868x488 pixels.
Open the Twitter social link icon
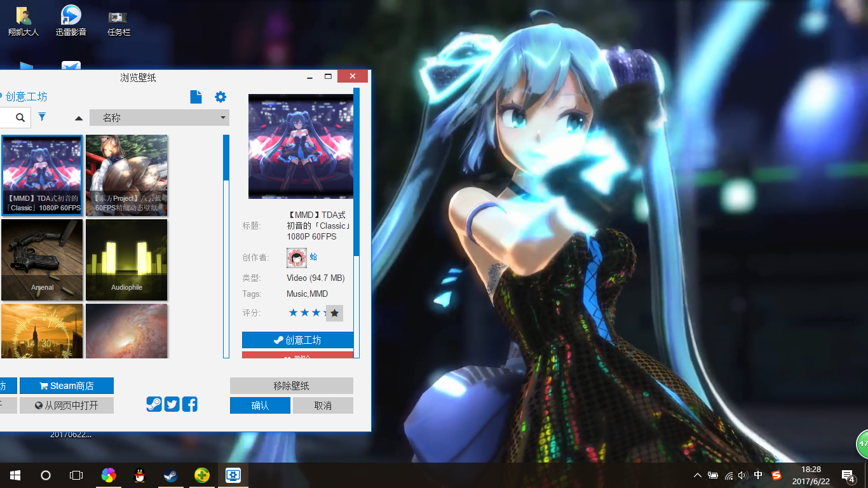[x=172, y=404]
